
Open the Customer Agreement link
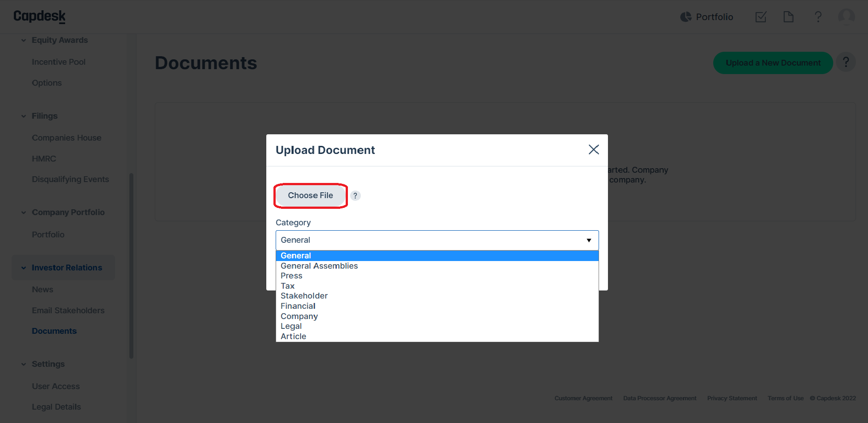coord(583,398)
